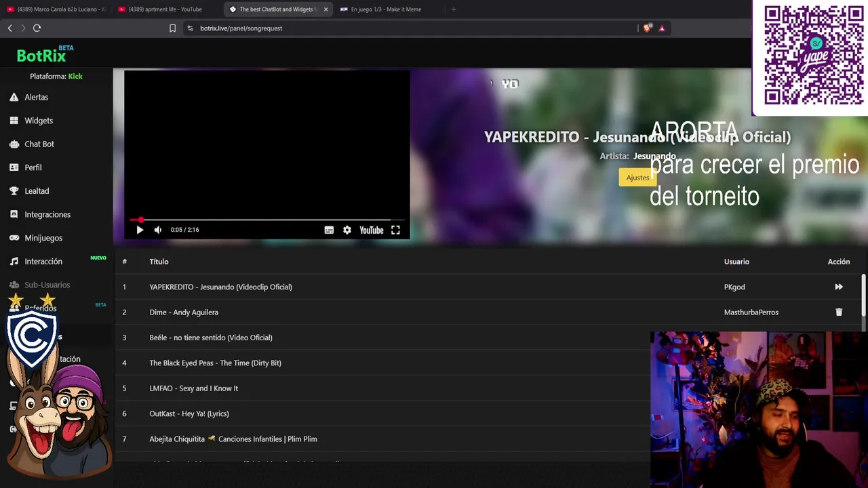Click the Integraciones icon in sidebar

tap(14, 214)
